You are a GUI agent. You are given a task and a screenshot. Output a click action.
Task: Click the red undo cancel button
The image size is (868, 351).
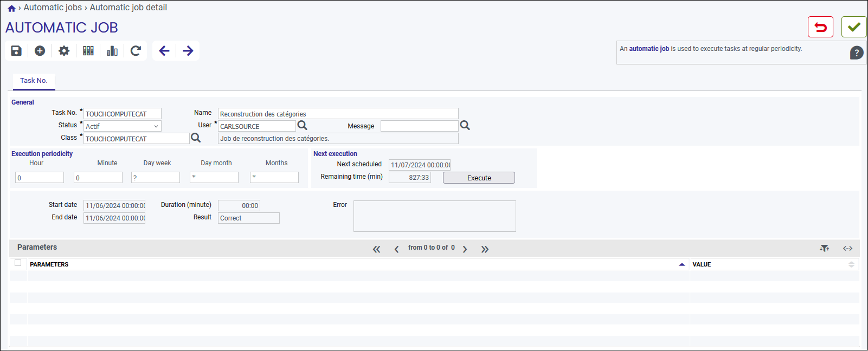point(820,27)
